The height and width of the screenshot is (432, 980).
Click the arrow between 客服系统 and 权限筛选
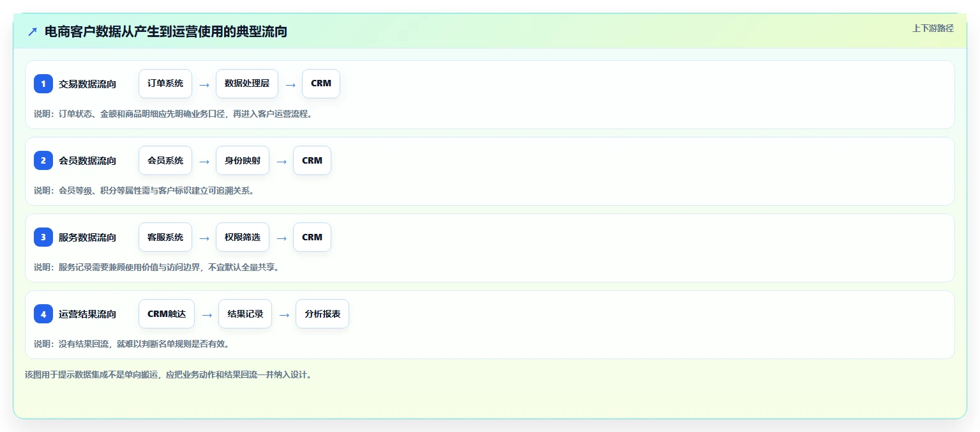pos(204,238)
